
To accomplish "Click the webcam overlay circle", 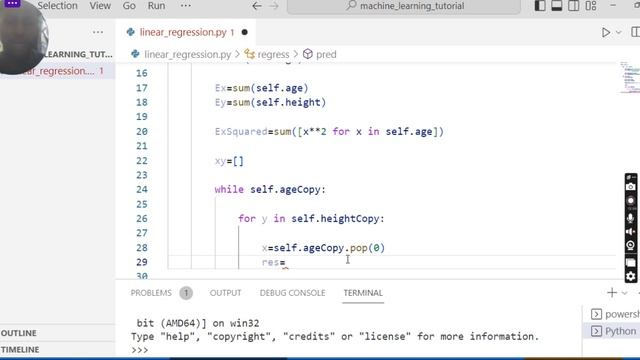I will (24, 38).
